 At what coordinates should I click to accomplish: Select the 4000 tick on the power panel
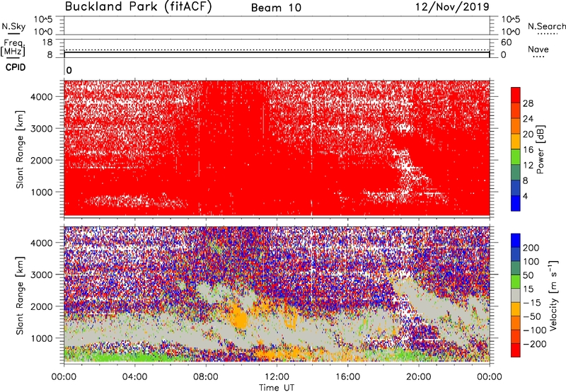(x=42, y=97)
